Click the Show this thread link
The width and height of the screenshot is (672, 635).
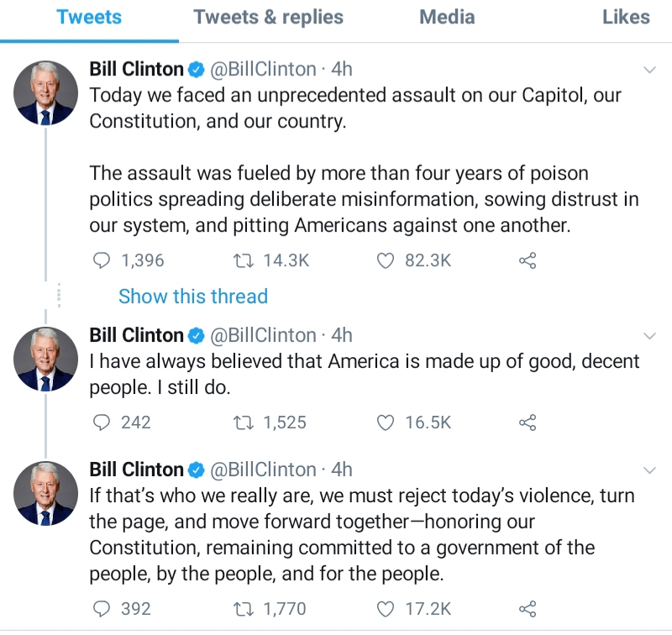pyautogui.click(x=193, y=297)
